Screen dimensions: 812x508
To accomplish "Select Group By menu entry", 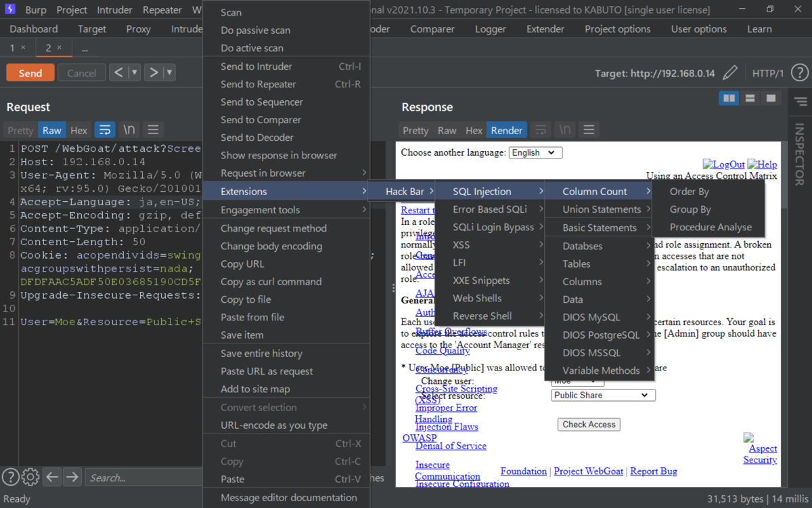I will [x=708, y=209].
